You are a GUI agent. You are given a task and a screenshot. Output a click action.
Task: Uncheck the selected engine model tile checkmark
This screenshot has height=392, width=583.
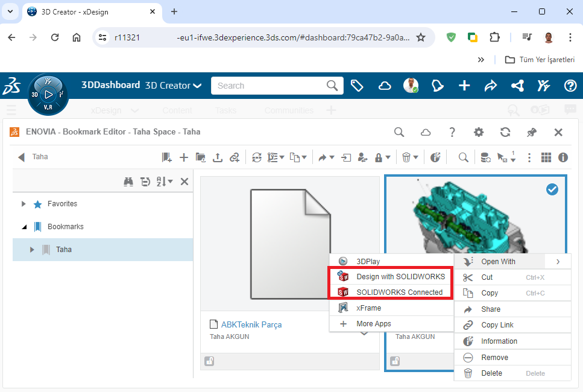pyautogui.click(x=552, y=189)
